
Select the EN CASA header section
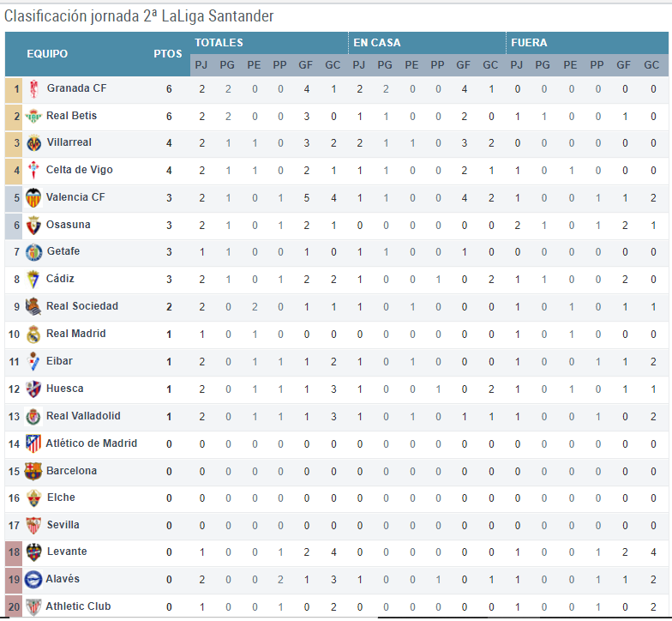click(x=377, y=43)
